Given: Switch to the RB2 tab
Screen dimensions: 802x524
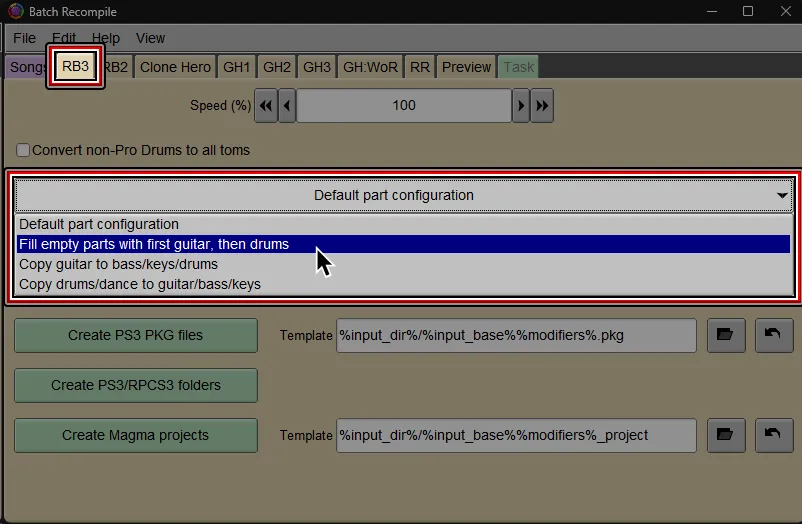Looking at the screenshot, I should pos(117,67).
